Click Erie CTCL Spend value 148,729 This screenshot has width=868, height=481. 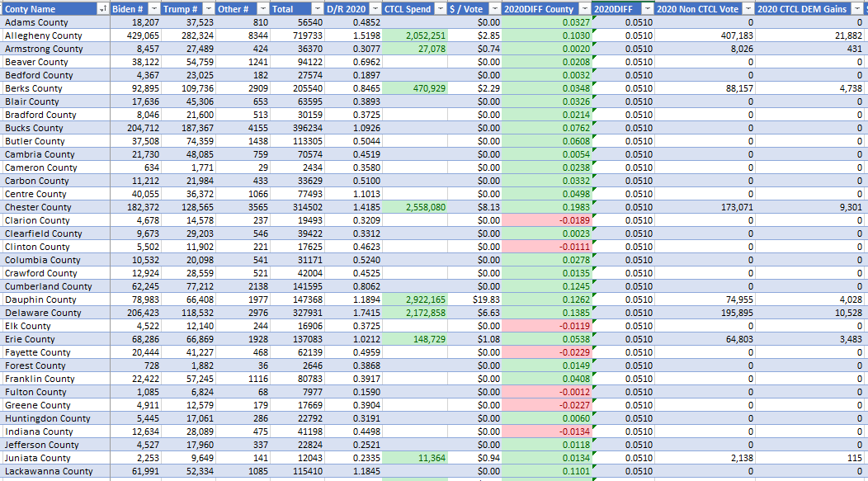coord(429,339)
